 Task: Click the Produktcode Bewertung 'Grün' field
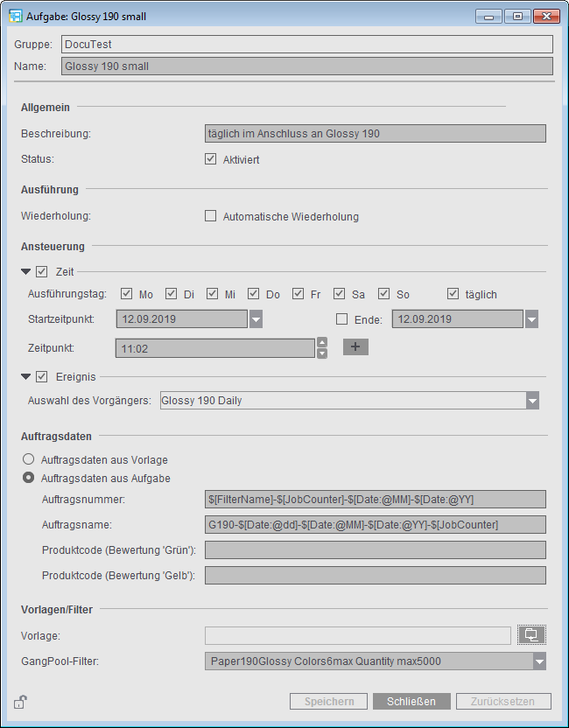click(376, 549)
